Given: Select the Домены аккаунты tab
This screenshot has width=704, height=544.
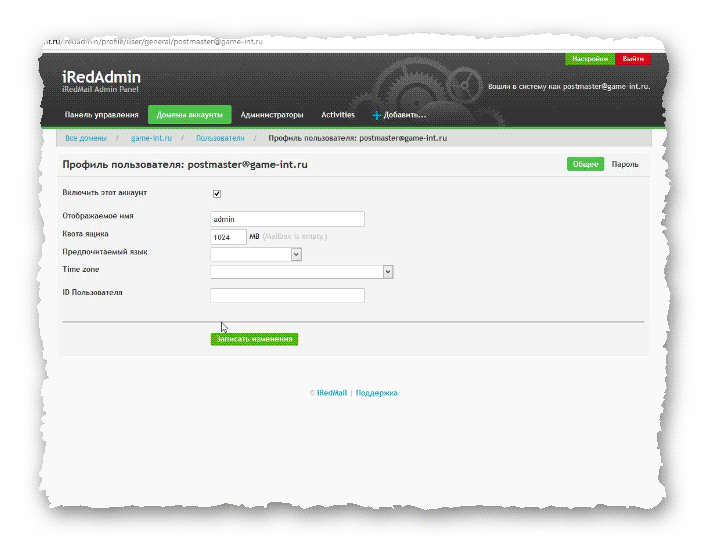Looking at the screenshot, I should coord(189,115).
